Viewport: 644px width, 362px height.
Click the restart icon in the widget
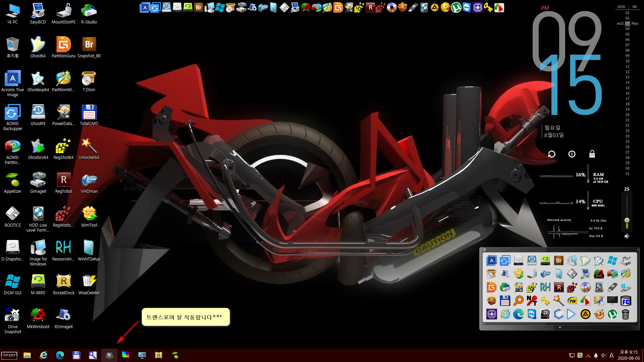[x=552, y=154]
